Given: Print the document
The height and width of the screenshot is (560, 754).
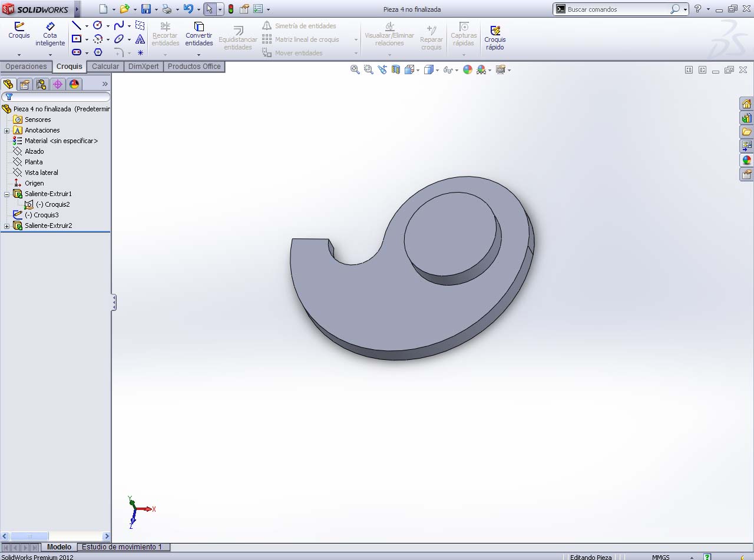Looking at the screenshot, I should click(x=167, y=9).
